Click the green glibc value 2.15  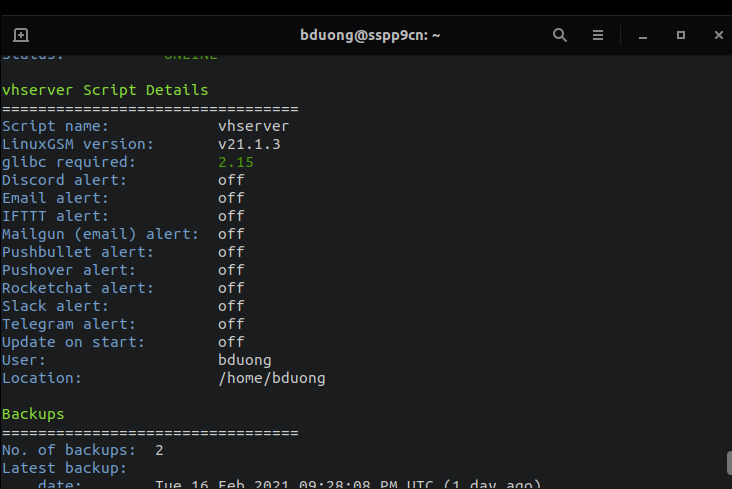point(236,162)
